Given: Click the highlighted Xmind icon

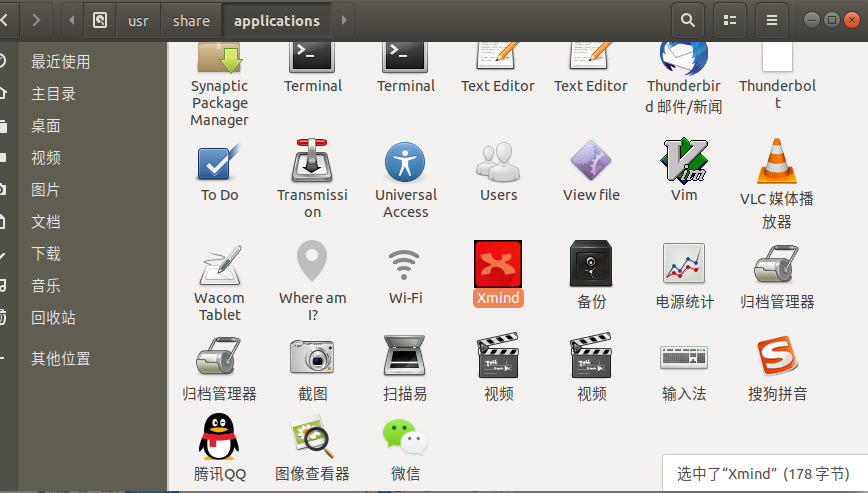Looking at the screenshot, I should coord(498,263).
